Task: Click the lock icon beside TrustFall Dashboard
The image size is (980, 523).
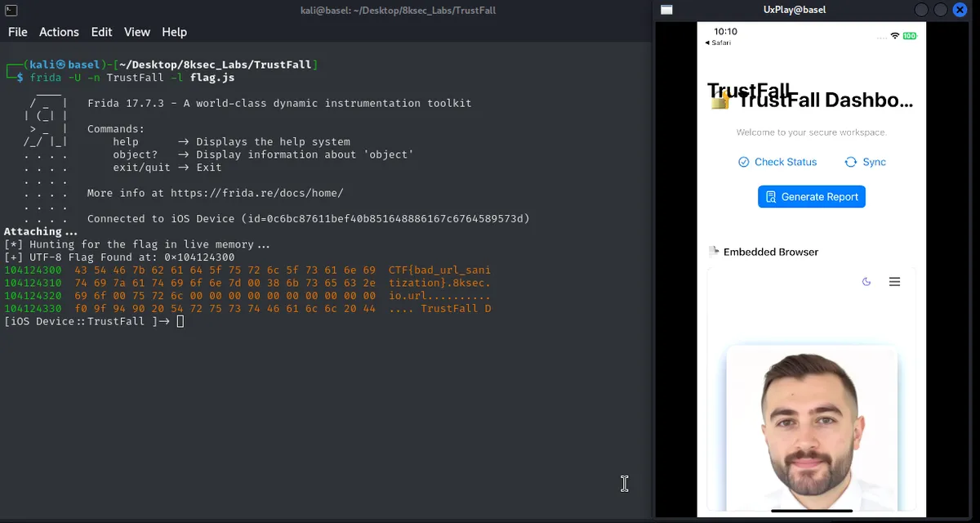Action: click(x=719, y=102)
